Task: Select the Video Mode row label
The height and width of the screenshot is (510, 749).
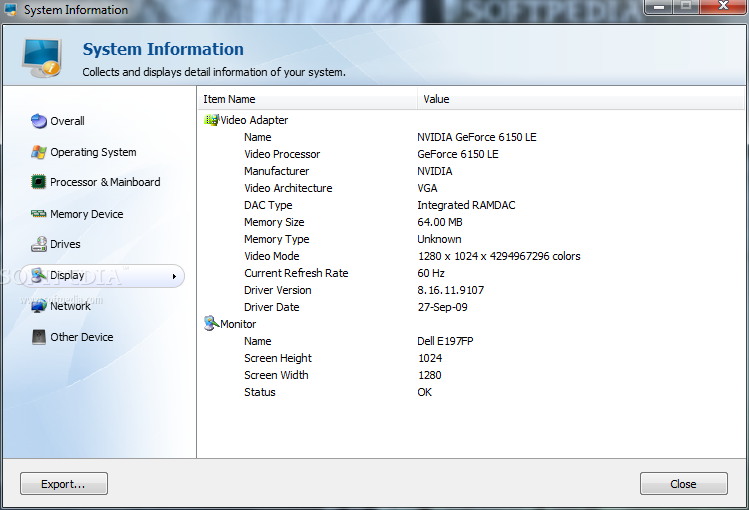Action: [x=272, y=256]
